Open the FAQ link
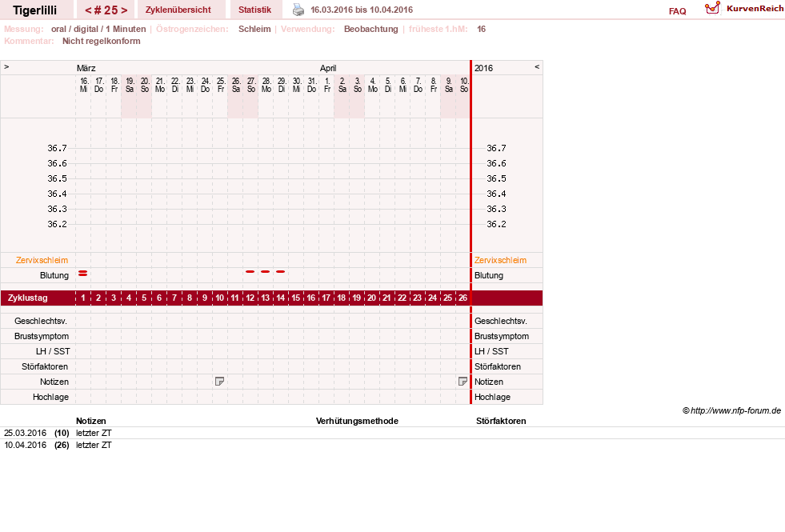The height and width of the screenshot is (532, 785). pos(677,11)
